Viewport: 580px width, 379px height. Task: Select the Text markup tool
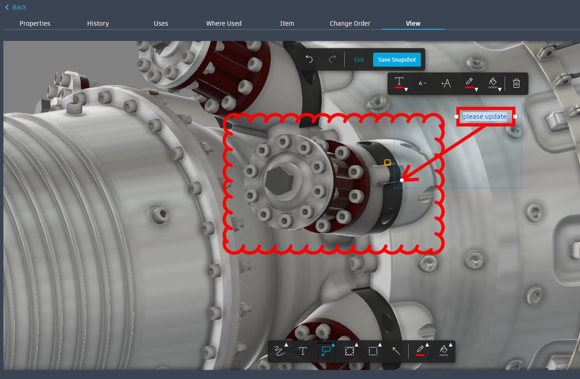(303, 351)
